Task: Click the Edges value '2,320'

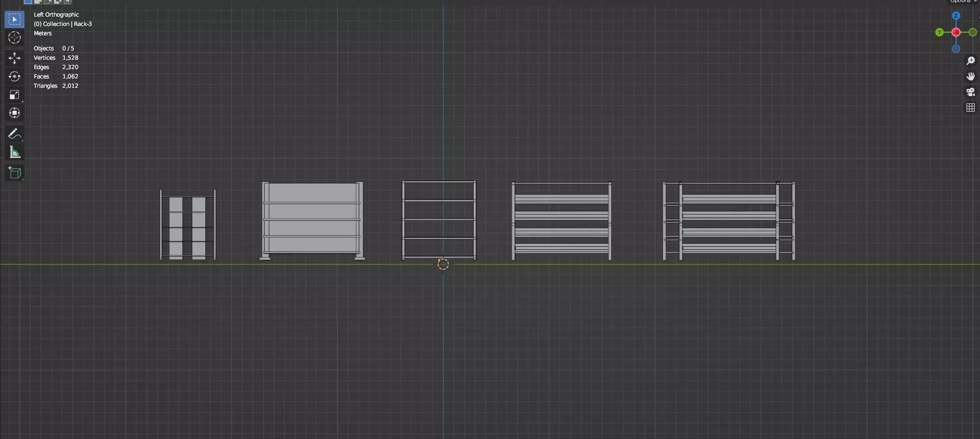Action: pos(70,67)
